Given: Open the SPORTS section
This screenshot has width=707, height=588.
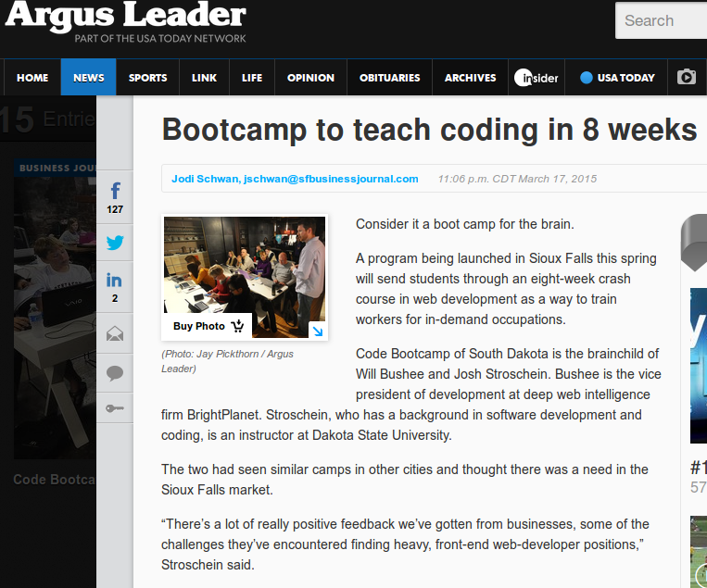Looking at the screenshot, I should point(148,78).
